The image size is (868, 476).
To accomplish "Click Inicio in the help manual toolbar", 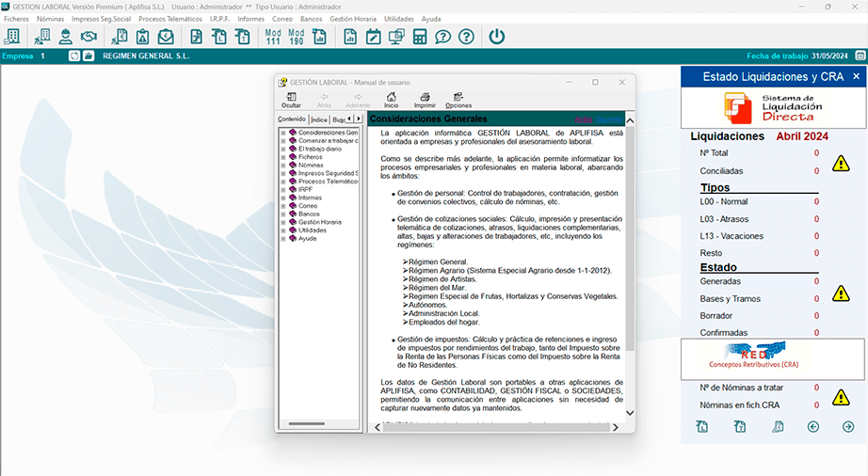I will point(392,100).
